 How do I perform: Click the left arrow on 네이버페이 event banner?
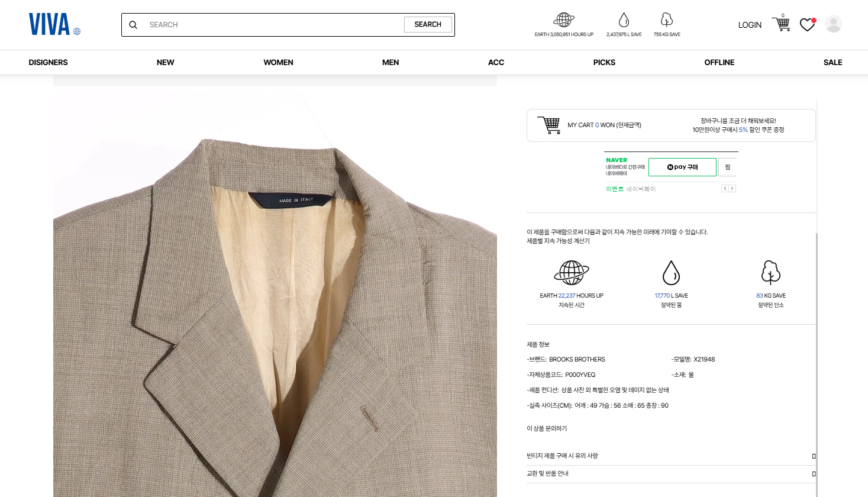724,188
